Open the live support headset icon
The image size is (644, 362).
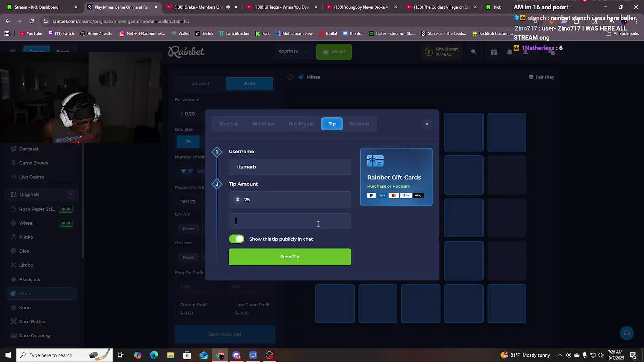coord(626,333)
